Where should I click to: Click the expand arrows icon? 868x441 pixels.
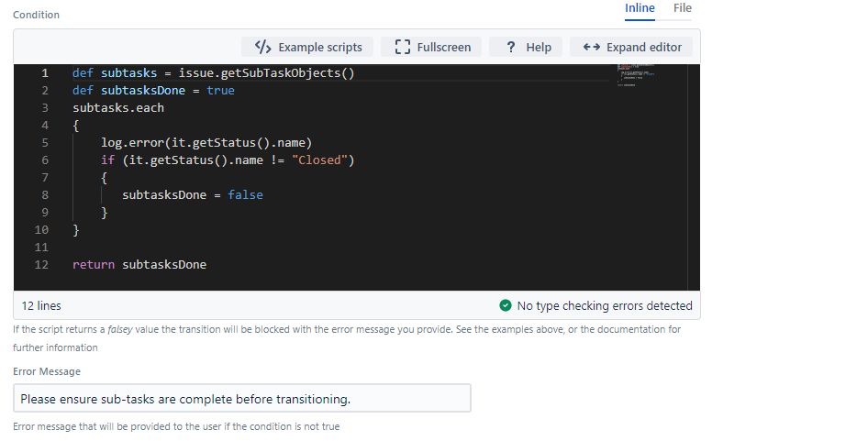[591, 47]
